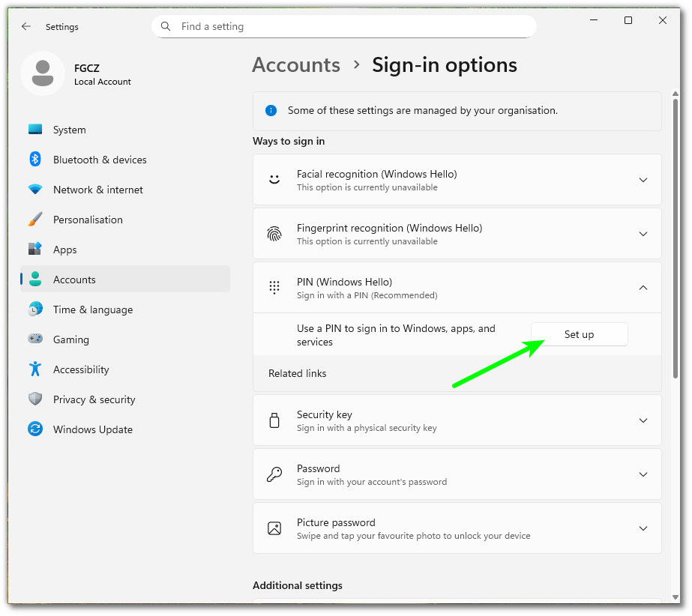Open Apps label in sidebar

tap(65, 250)
